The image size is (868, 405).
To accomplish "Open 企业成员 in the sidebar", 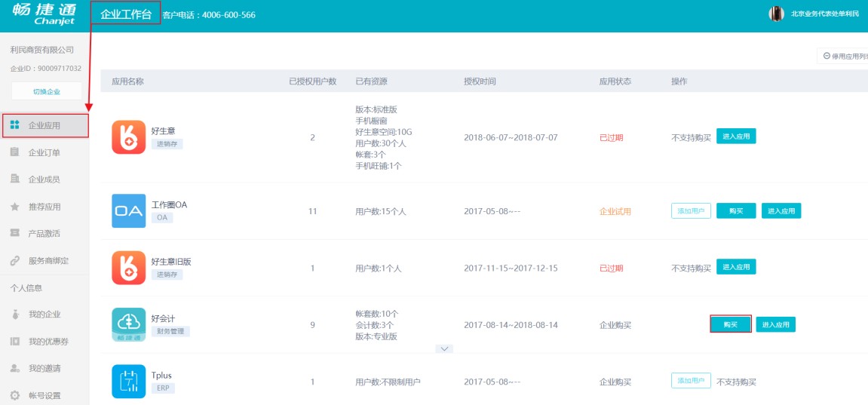I will [x=44, y=179].
